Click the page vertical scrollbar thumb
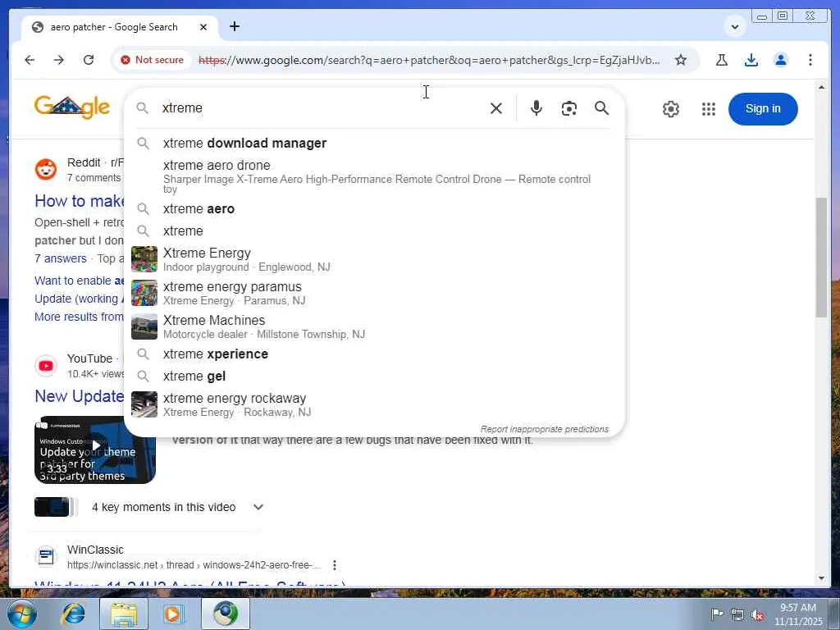 [x=821, y=257]
